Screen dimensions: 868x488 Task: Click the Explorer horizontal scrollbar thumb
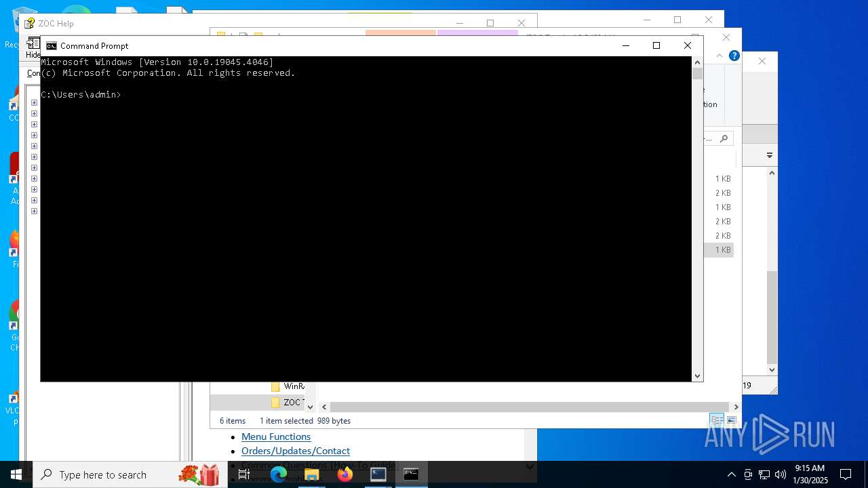(529, 407)
